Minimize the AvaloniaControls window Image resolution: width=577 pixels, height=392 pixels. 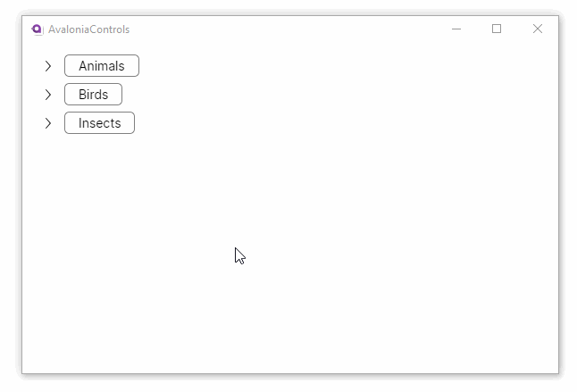pos(456,29)
